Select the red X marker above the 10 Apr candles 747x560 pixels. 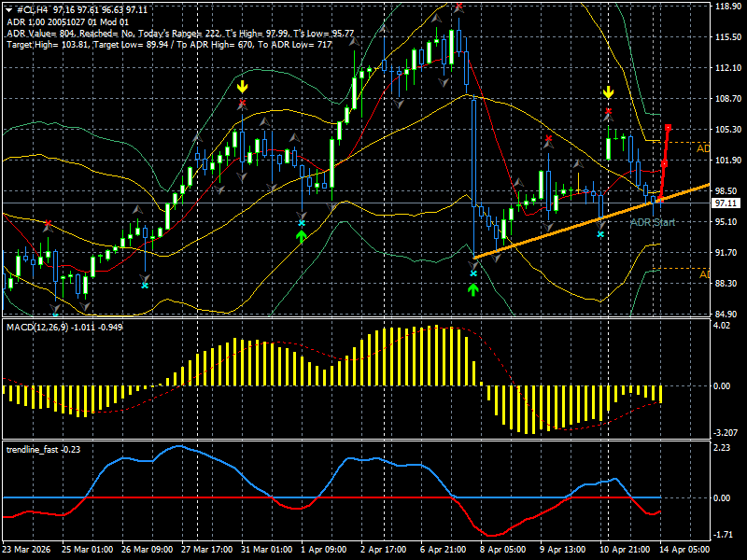click(608, 112)
